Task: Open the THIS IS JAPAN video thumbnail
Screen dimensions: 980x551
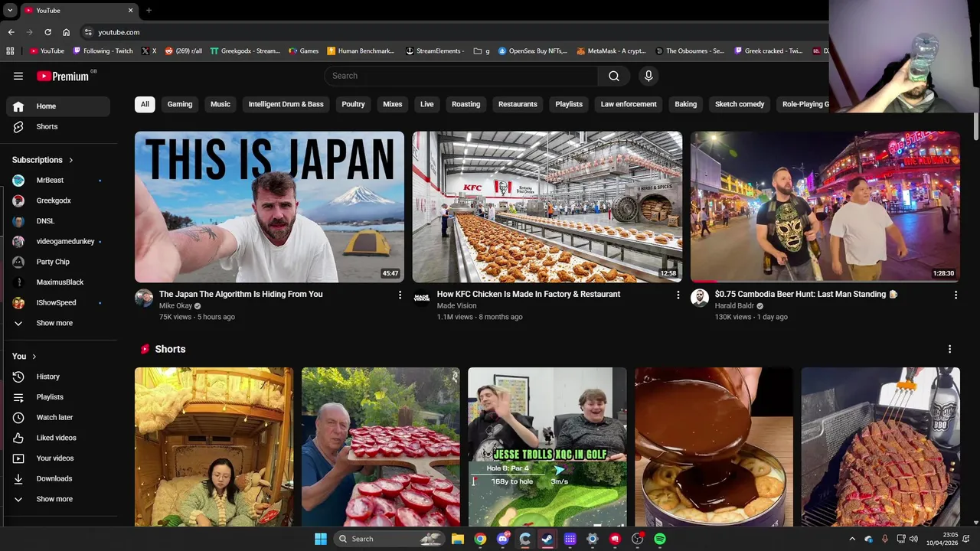Action: pos(269,207)
